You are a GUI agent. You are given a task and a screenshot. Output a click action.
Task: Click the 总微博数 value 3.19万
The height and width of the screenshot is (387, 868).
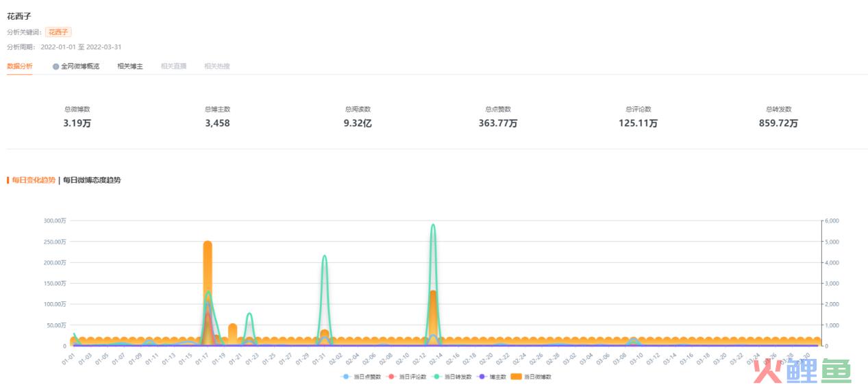[77, 123]
